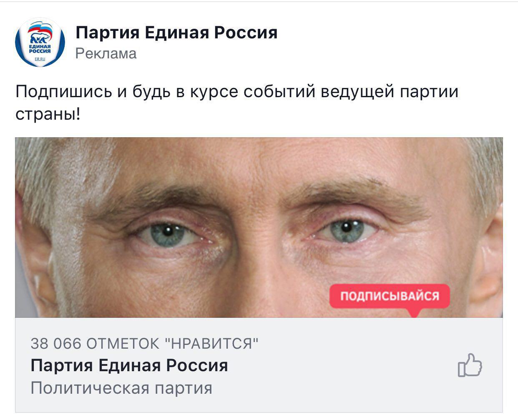Click the pointer tip below the ПОДПИСЫВАЙСЯ badge
The image size is (518, 420).
(414, 313)
